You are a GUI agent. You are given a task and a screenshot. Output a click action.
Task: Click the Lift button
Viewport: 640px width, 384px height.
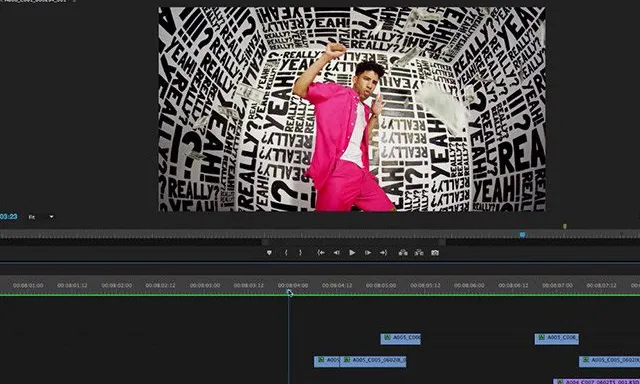(403, 253)
